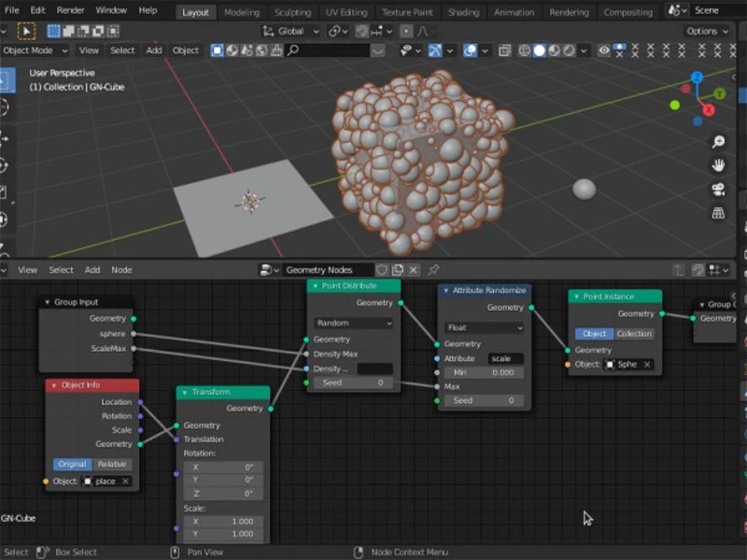Open the Modeling workspace tab
The image size is (747, 560).
(x=242, y=12)
